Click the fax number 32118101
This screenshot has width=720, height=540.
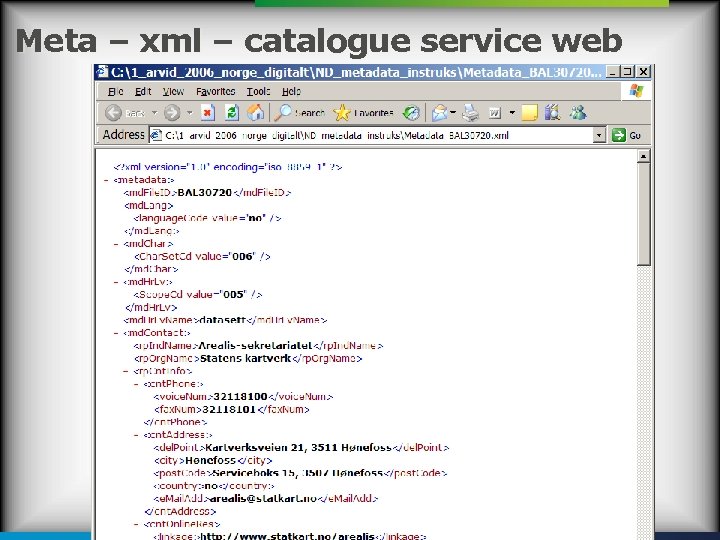[229, 409]
